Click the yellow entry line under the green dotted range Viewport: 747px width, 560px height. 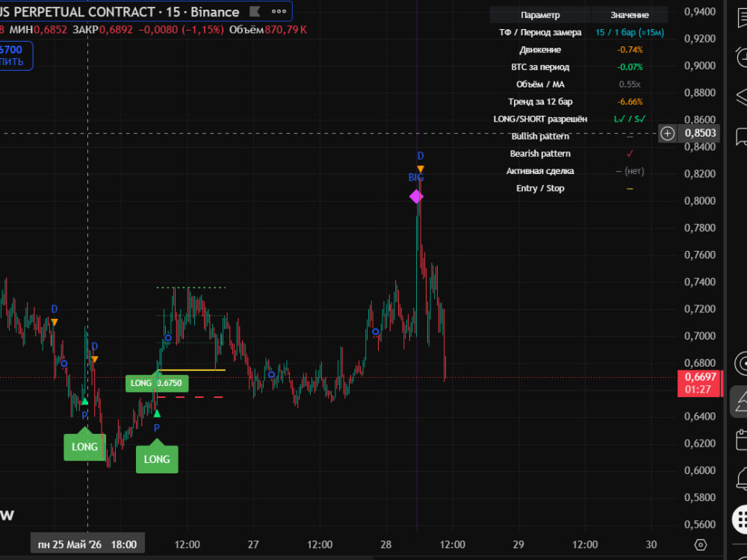click(191, 370)
